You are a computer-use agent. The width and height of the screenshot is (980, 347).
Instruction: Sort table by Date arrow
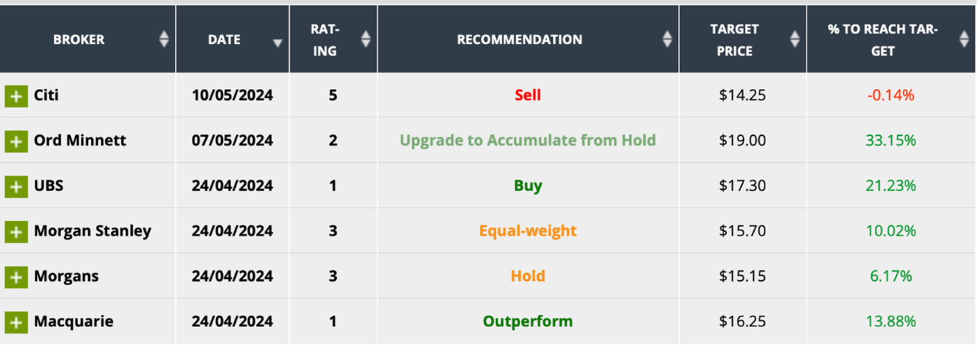pos(277,43)
